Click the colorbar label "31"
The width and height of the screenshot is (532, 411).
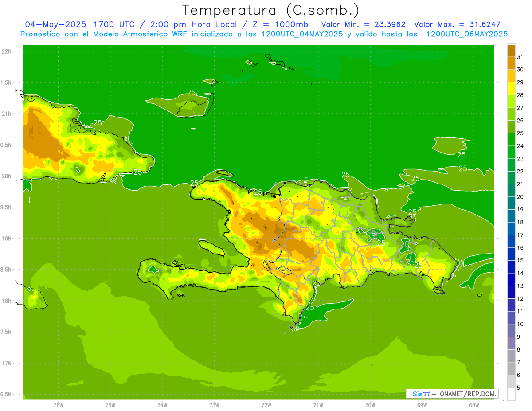(x=520, y=57)
